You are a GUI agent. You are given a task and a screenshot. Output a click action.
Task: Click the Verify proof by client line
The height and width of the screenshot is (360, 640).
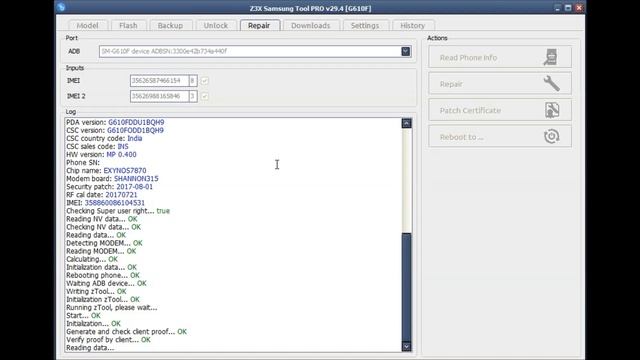click(108, 340)
